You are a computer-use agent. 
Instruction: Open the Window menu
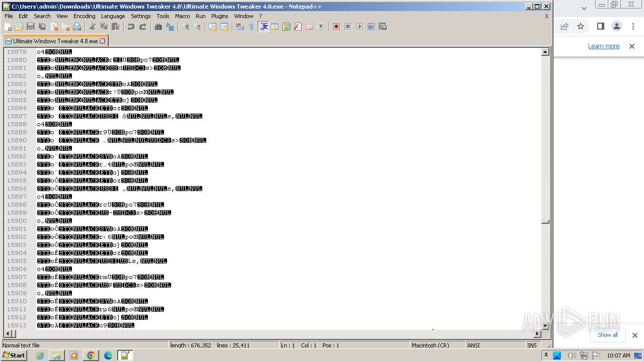(x=244, y=16)
